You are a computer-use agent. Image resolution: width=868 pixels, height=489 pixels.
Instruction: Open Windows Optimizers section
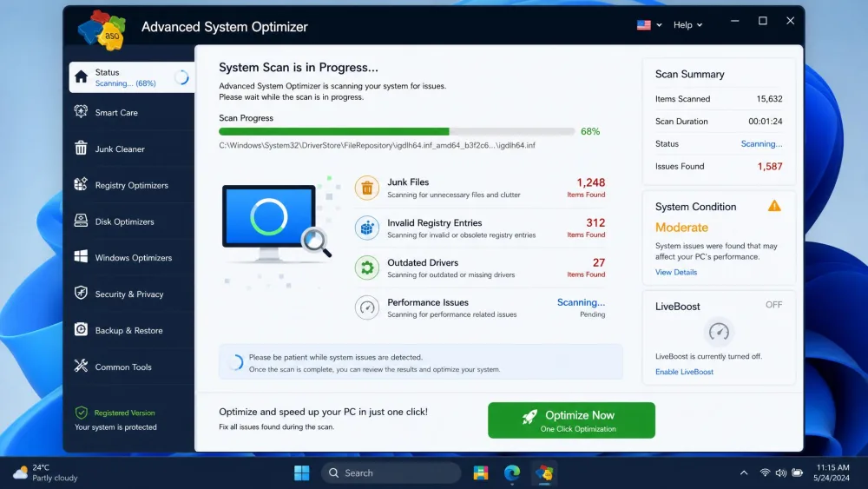(132, 257)
